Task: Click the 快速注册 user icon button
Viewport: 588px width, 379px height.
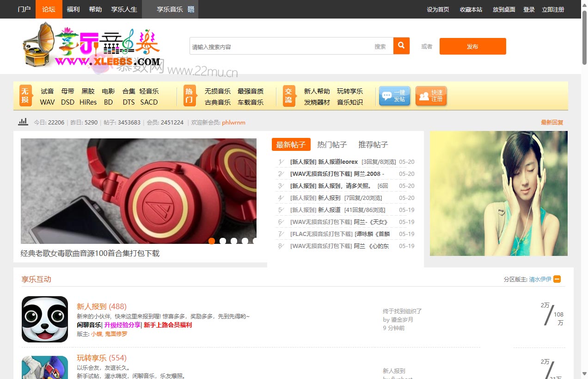Action: 431,96
